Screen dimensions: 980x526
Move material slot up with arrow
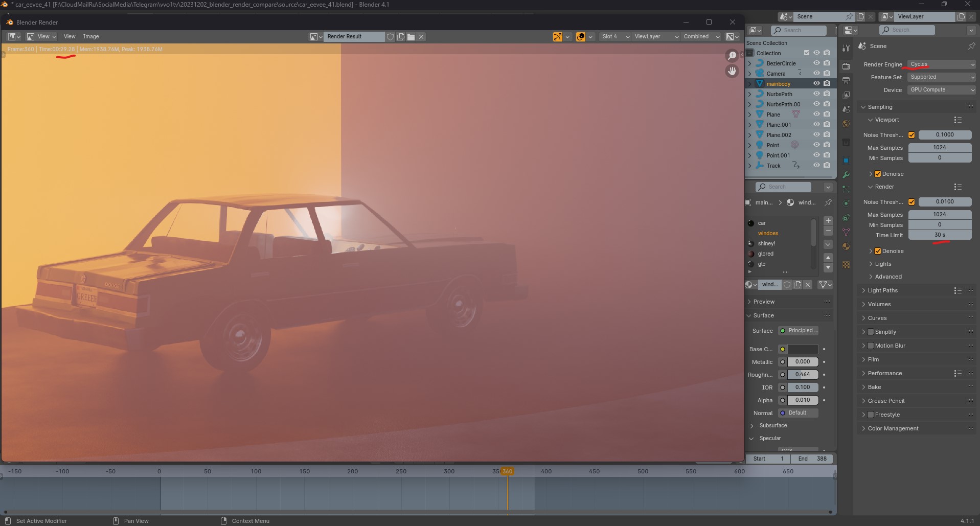828,257
